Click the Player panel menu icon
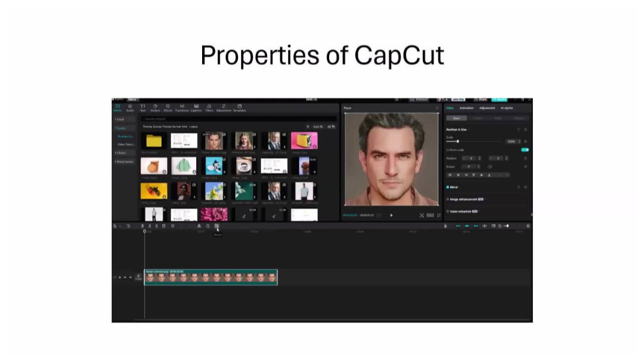Viewport: 644px width, 362px height. click(437, 108)
